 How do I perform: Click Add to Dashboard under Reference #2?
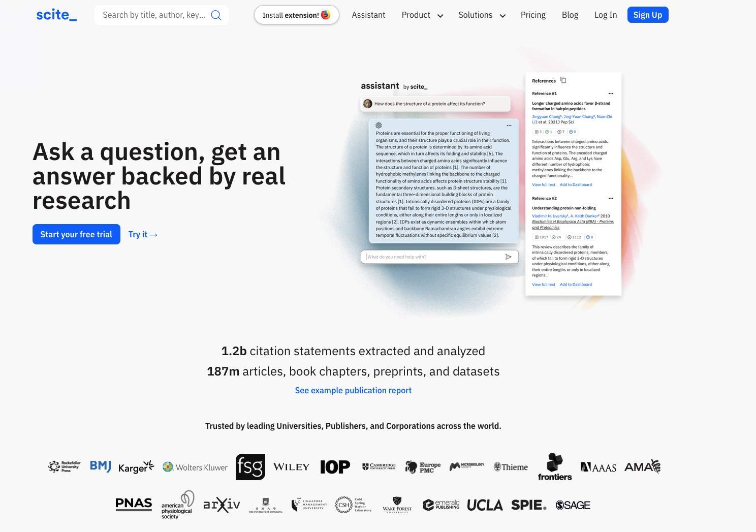tap(576, 285)
